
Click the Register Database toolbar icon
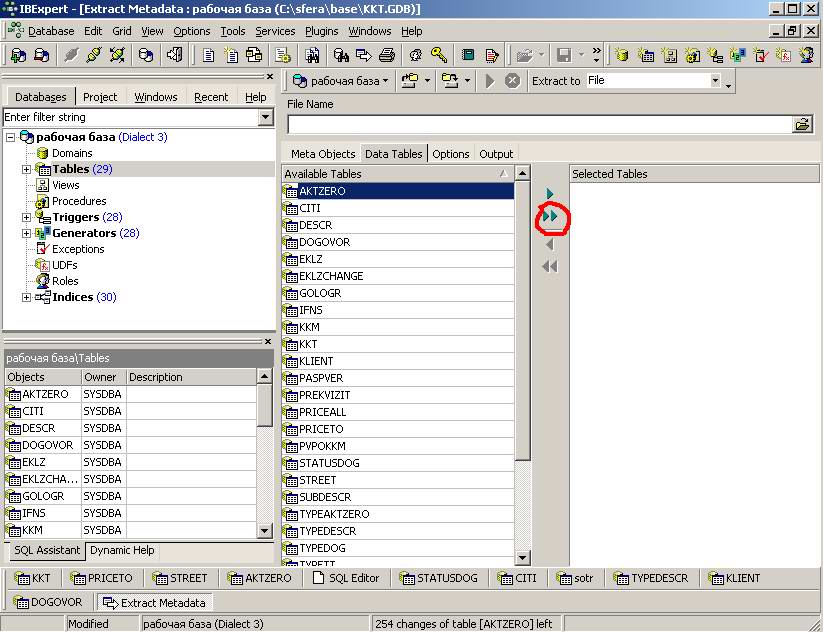[18, 55]
